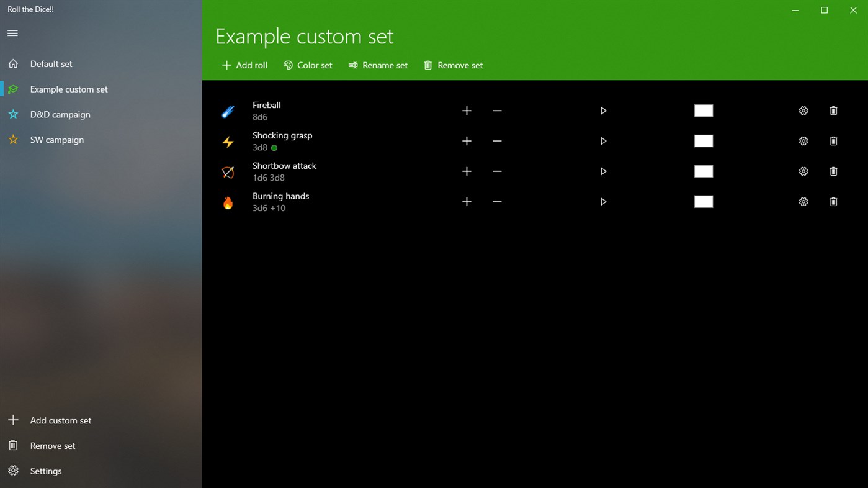Screen dimensions: 868x488
Task: Delete Shortbow attack using its trash icon
Action: [833, 171]
